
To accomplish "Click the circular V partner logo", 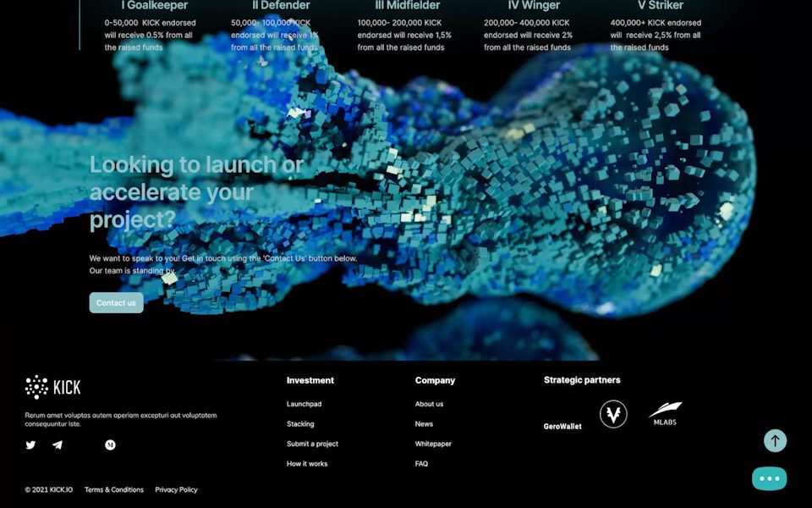I will (x=613, y=414).
